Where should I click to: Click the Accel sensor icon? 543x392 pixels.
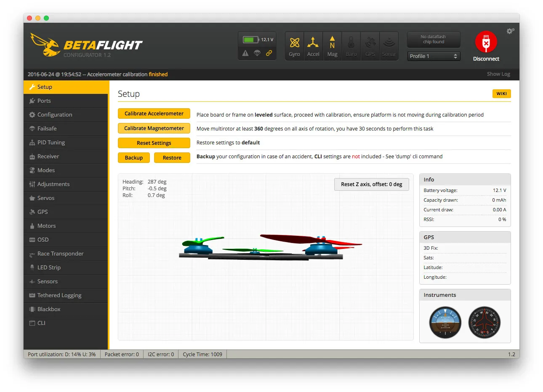click(313, 43)
